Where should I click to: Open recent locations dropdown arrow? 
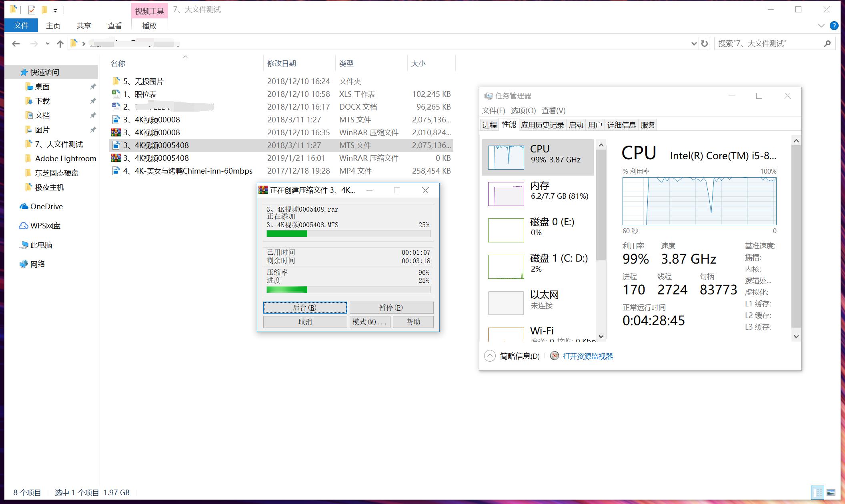click(x=48, y=44)
